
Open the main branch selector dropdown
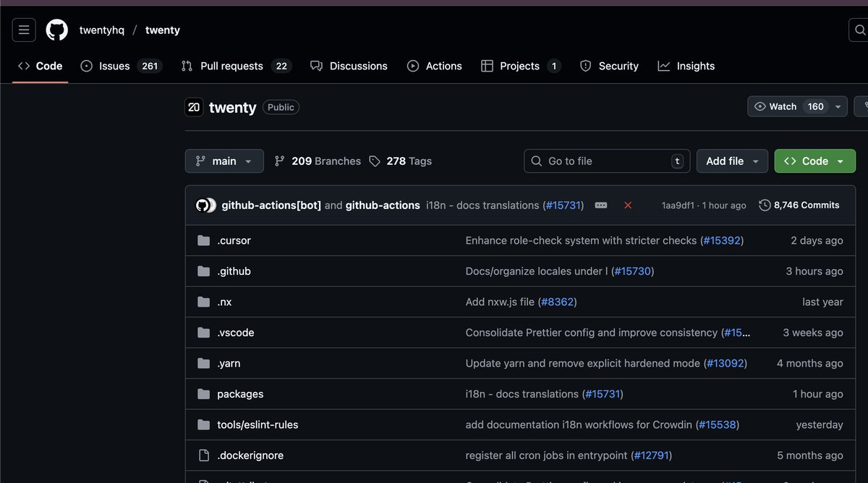224,161
